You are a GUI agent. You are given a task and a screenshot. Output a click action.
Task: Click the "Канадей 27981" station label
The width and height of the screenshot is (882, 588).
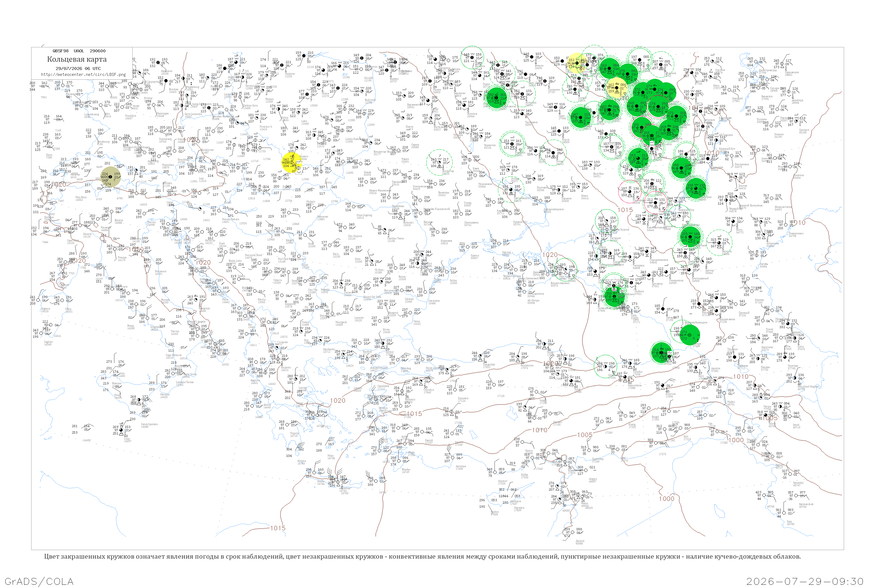(737, 99)
